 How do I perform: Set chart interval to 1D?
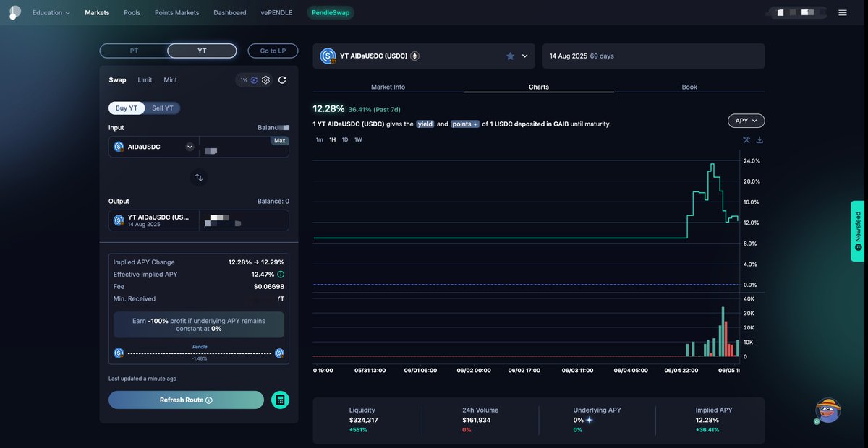(x=345, y=140)
